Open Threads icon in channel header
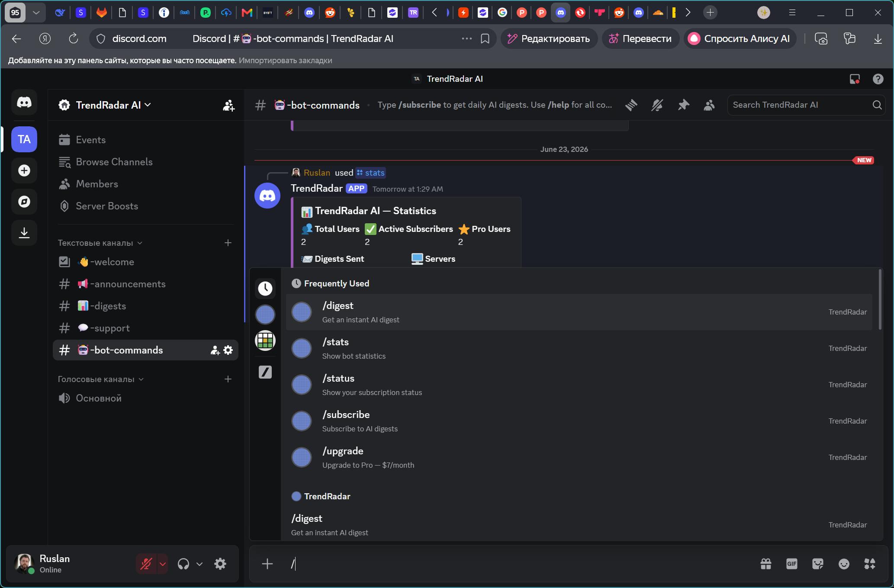This screenshot has height=588, width=894. [x=631, y=105]
